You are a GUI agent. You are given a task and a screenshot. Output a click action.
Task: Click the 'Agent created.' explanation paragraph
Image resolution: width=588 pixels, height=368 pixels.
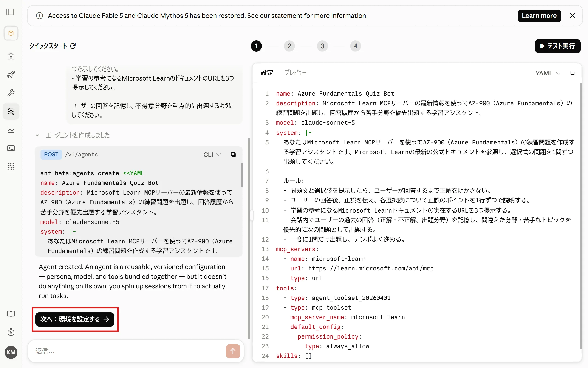(133, 281)
